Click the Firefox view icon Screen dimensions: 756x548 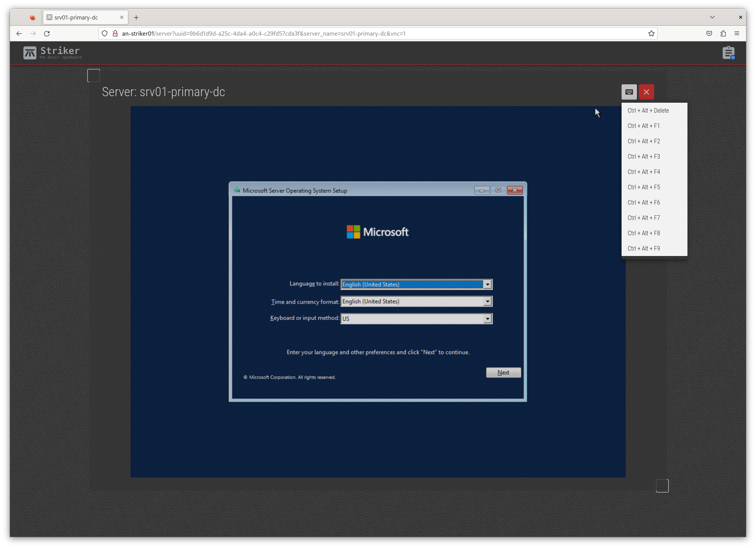[x=33, y=17]
